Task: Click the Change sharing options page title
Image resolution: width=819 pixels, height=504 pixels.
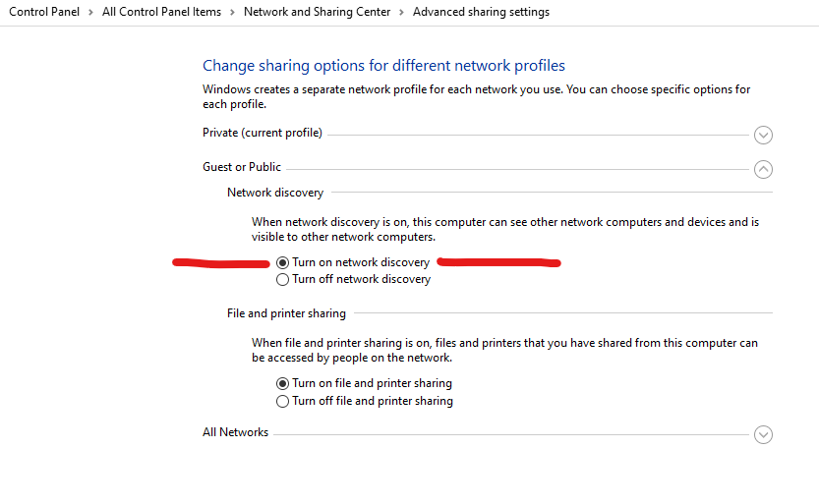Action: click(383, 66)
